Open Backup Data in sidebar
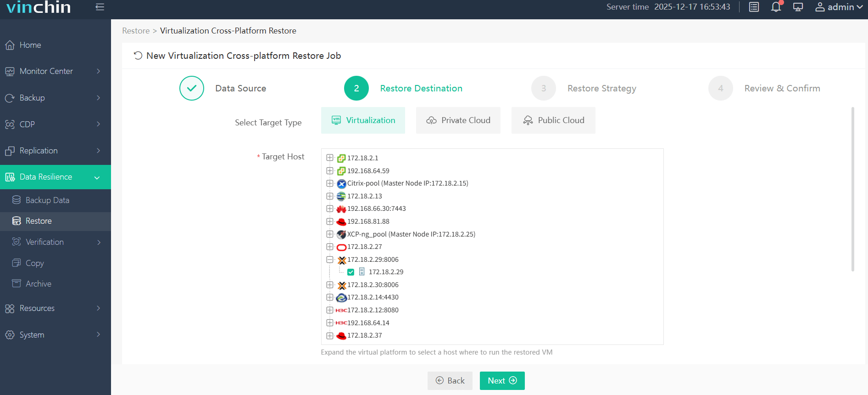The width and height of the screenshot is (868, 395). pos(47,200)
